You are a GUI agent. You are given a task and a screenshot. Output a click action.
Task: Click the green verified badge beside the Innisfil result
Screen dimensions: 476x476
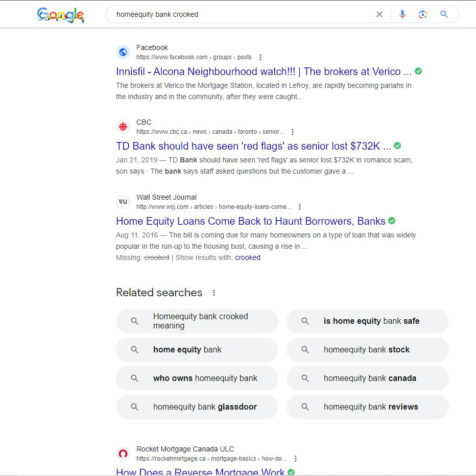coord(418,71)
